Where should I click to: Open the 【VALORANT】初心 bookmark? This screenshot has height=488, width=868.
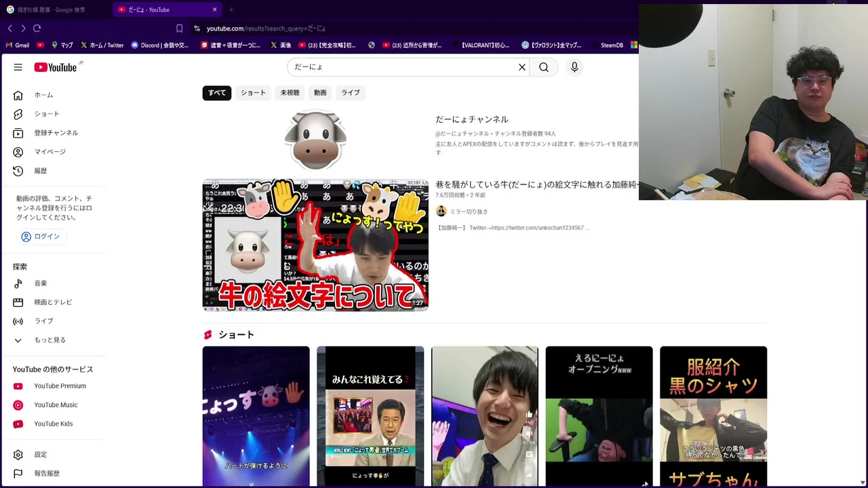[480, 45]
